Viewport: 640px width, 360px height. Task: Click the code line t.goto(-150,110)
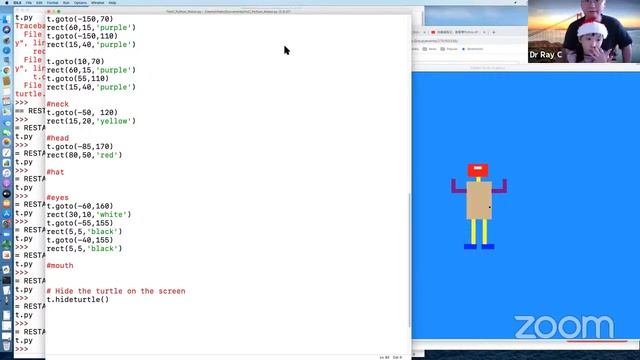coord(82,36)
